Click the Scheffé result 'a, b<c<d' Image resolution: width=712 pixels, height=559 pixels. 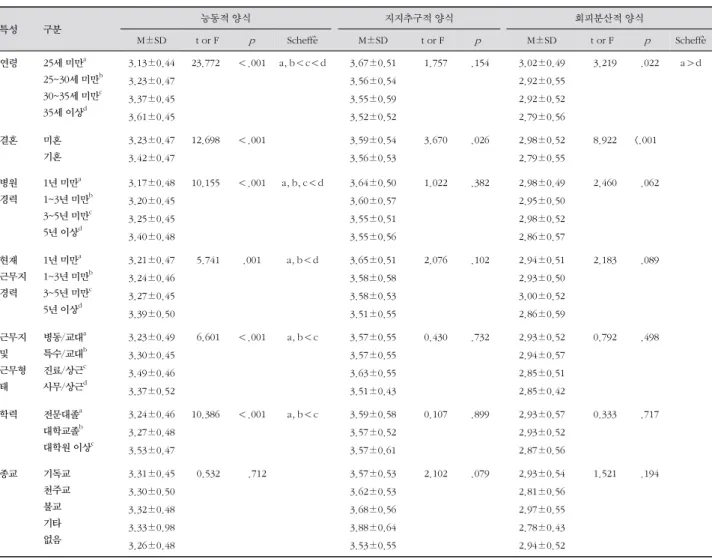pos(302,63)
